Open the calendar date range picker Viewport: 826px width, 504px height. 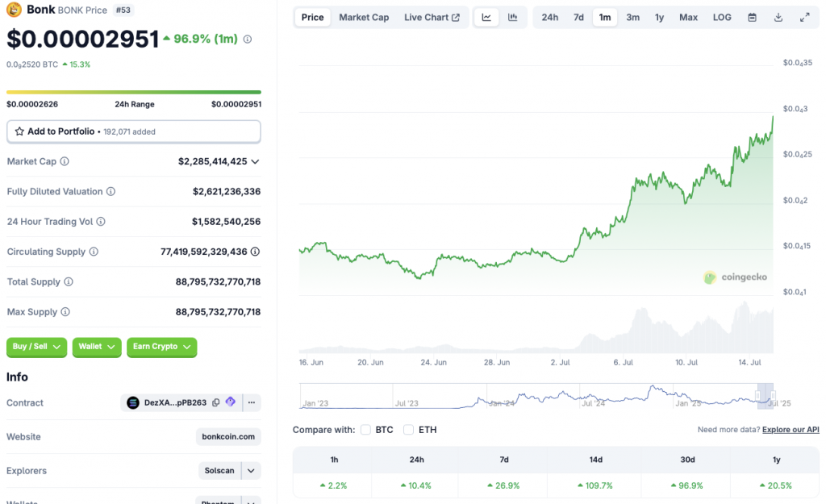(x=752, y=17)
